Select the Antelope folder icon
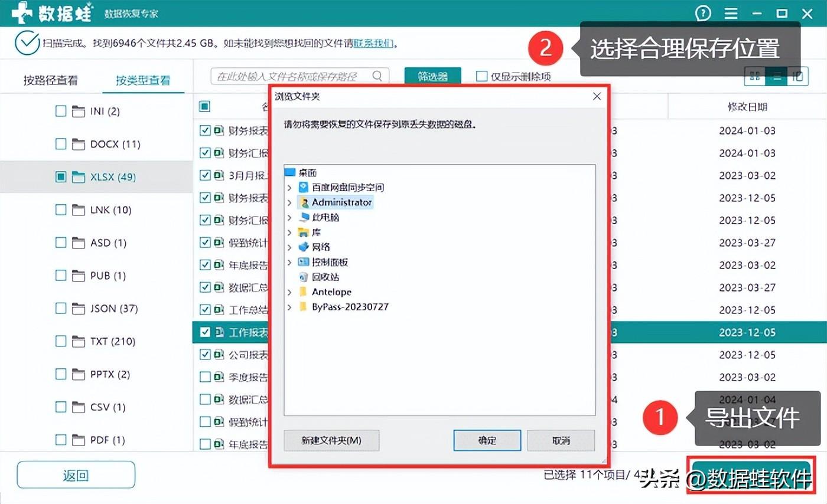Image resolution: width=827 pixels, height=504 pixels. coord(304,292)
